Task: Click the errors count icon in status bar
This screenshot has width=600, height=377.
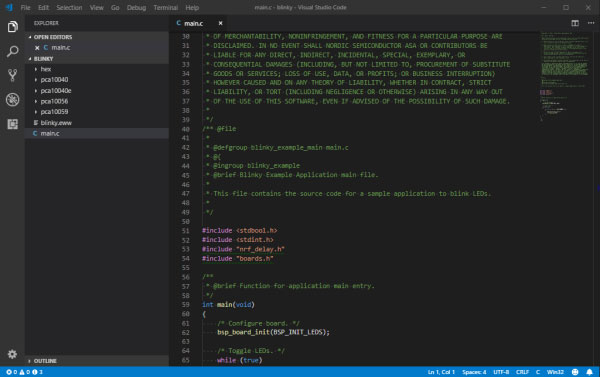Action: 9,372
